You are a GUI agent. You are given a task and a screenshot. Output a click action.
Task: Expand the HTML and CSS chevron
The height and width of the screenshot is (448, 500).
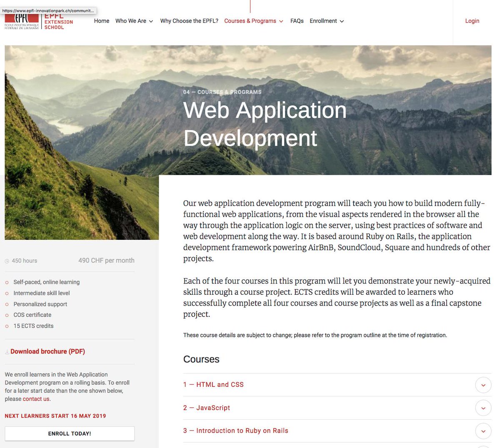coord(483,385)
